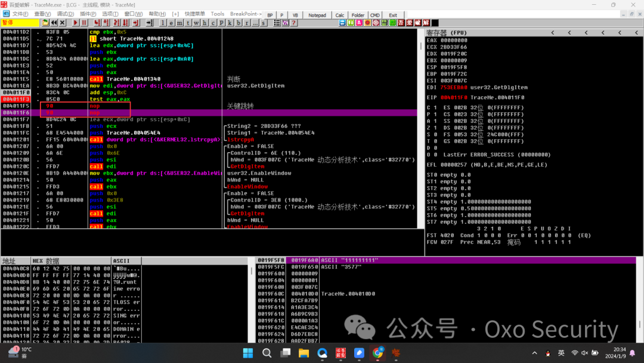Select the EAX 00000000 register line
This screenshot has width=644, height=363.
pos(447,40)
